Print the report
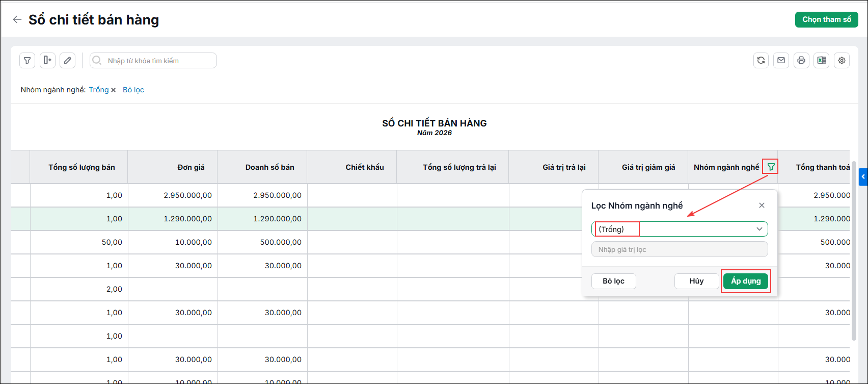Viewport: 868px width, 384px height. point(801,60)
